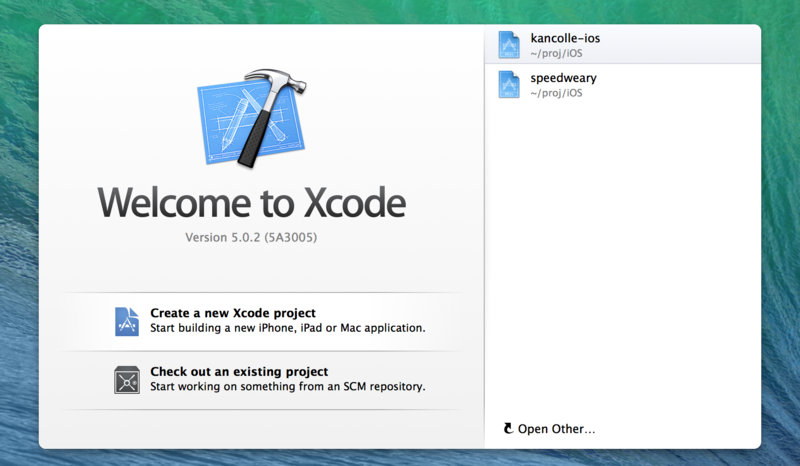Click the ~/proj/iOS path under speedweary
Screen dimensions: 800x466
pos(556,93)
